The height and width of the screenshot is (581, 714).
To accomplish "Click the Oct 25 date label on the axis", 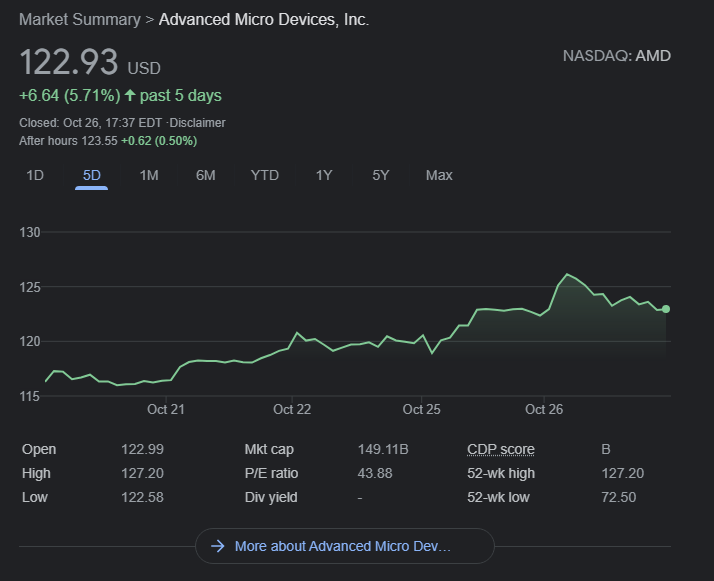I will click(422, 409).
